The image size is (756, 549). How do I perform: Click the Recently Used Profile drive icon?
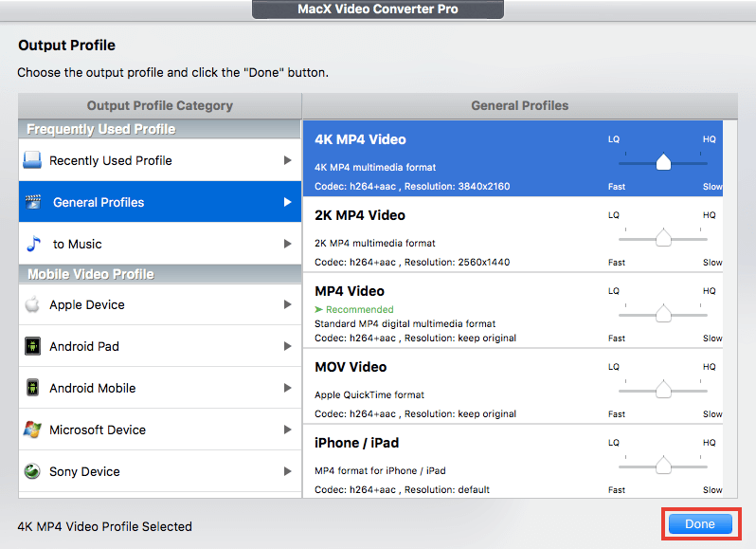(x=32, y=160)
